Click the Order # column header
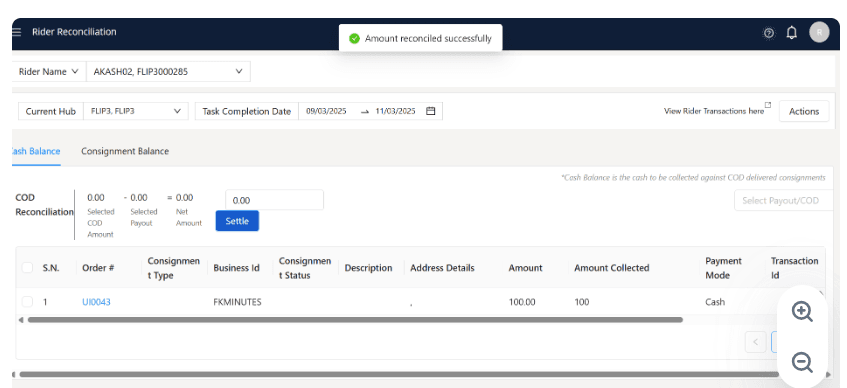This screenshot has width=847, height=388. click(x=98, y=268)
